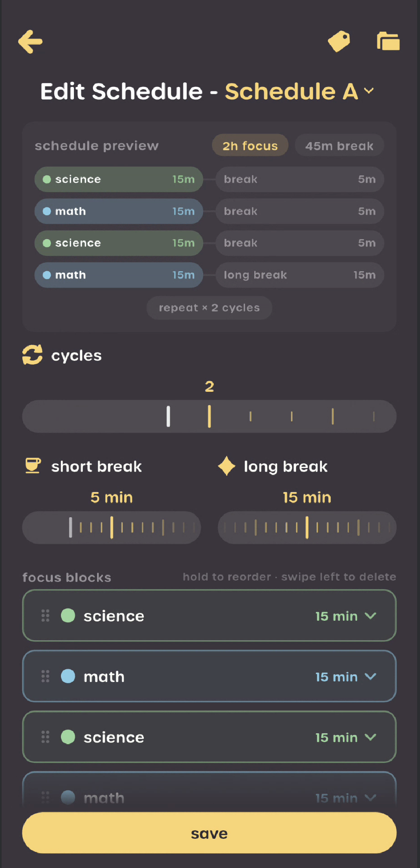Click the back arrow icon
Viewport: 420px width, 868px height.
click(30, 41)
